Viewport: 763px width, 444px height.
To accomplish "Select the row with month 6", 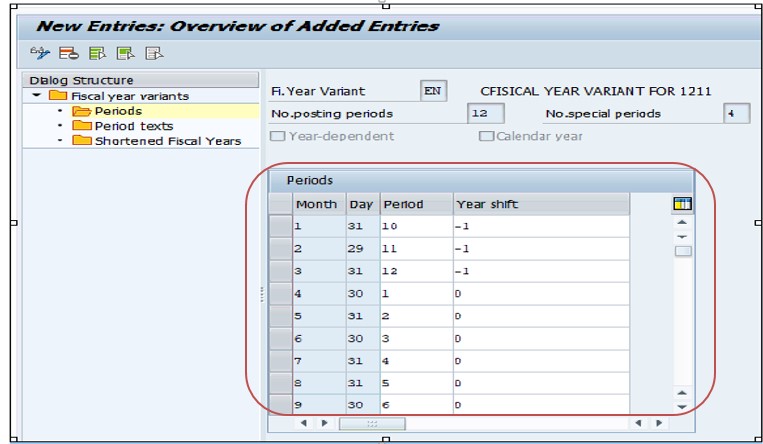I will [280, 338].
